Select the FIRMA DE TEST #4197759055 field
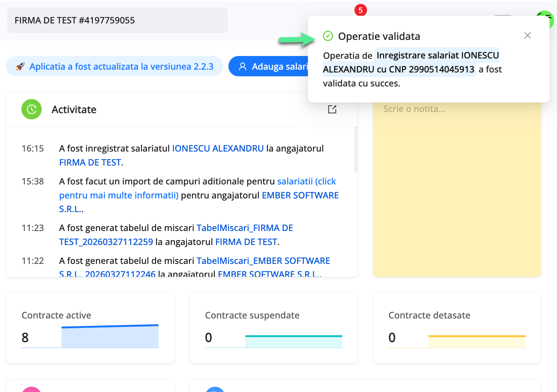This screenshot has height=392, width=557. coord(118,20)
